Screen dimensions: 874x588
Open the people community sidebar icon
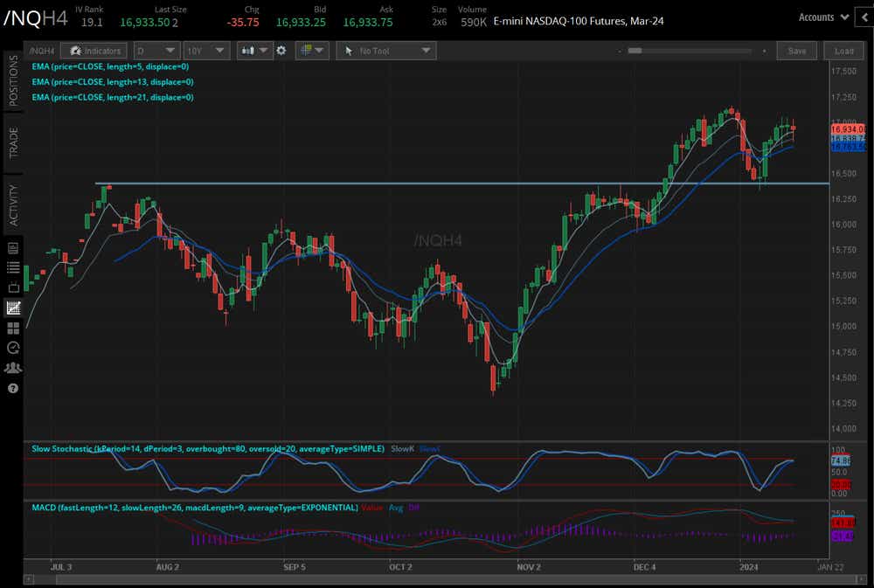pyautogui.click(x=13, y=368)
